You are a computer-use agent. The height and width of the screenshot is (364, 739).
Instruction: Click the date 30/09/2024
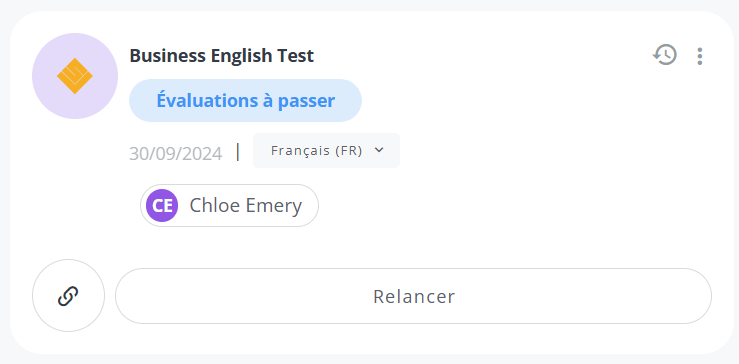pos(176,153)
